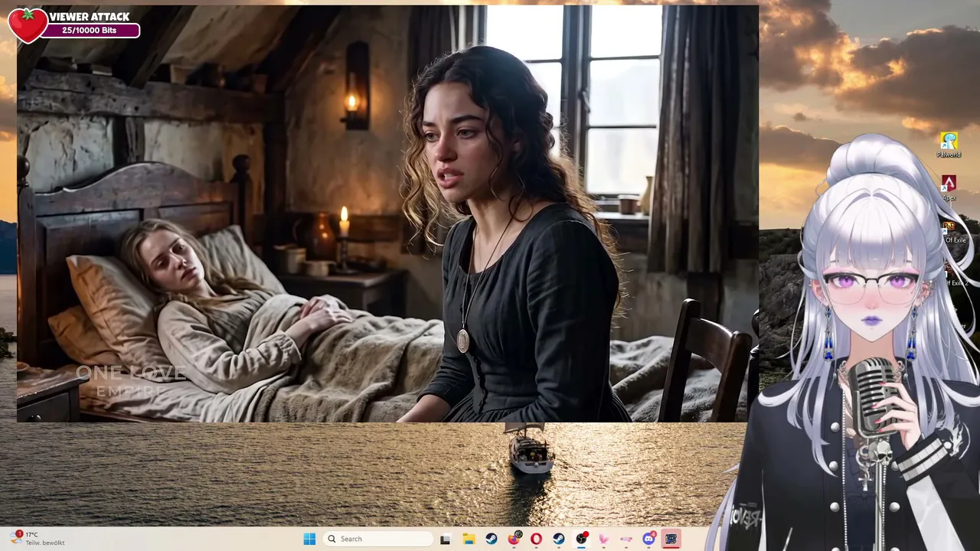980x551 pixels.
Task: Switch to OBS Studio on the taskbar
Action: coord(581,539)
